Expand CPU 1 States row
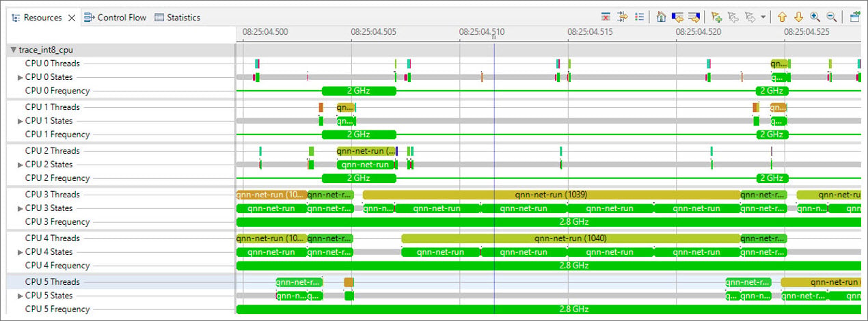Image resolution: width=868 pixels, height=321 pixels. pos(21,121)
